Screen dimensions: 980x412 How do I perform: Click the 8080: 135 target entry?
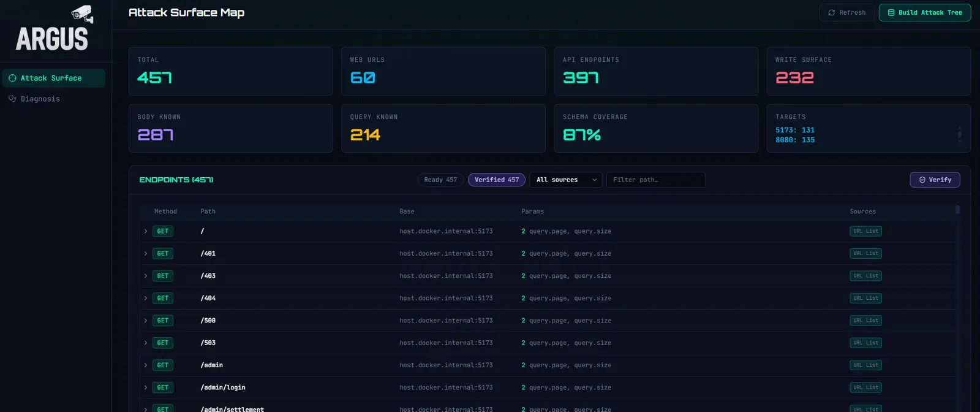[795, 140]
